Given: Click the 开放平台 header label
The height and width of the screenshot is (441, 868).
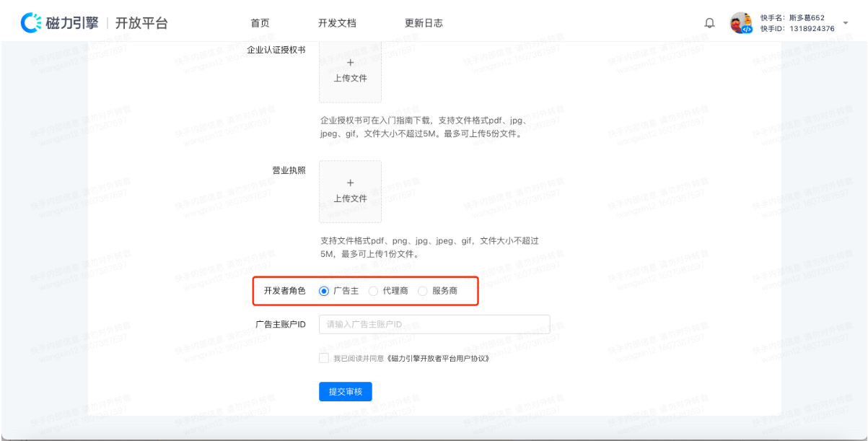Looking at the screenshot, I should (142, 22).
